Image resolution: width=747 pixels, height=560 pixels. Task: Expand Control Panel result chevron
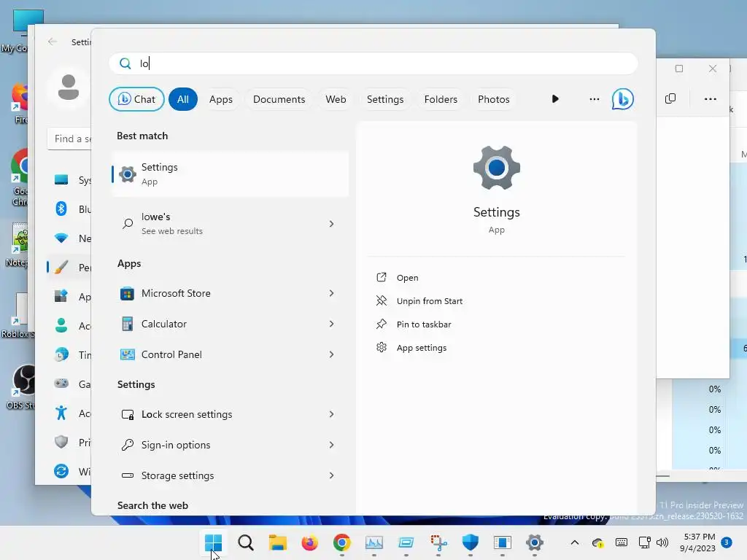[x=332, y=354]
